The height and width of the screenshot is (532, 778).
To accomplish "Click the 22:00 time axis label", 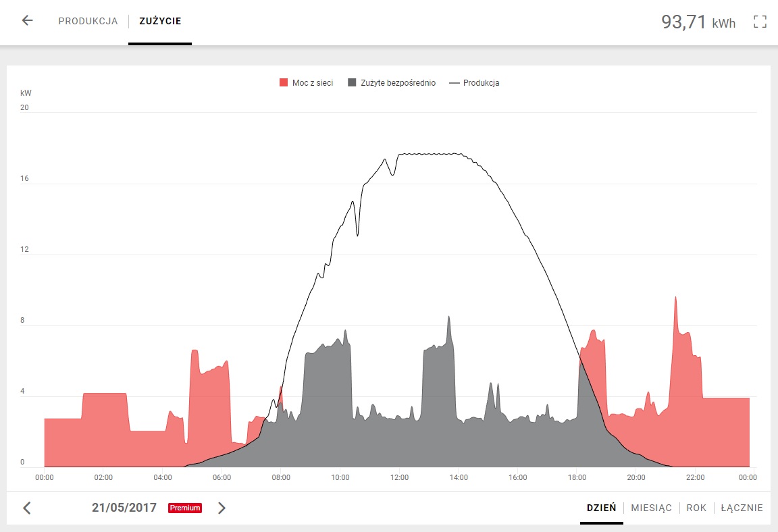I will (695, 477).
